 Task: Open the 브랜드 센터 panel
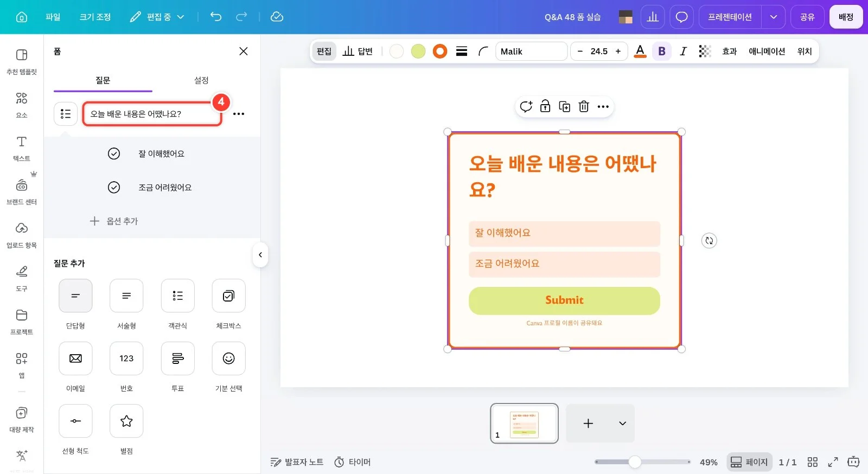click(22, 191)
